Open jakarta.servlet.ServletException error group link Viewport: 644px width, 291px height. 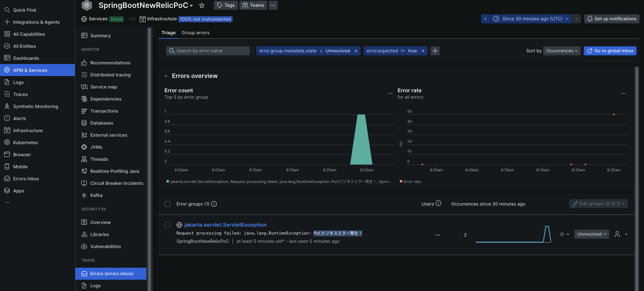(225, 225)
